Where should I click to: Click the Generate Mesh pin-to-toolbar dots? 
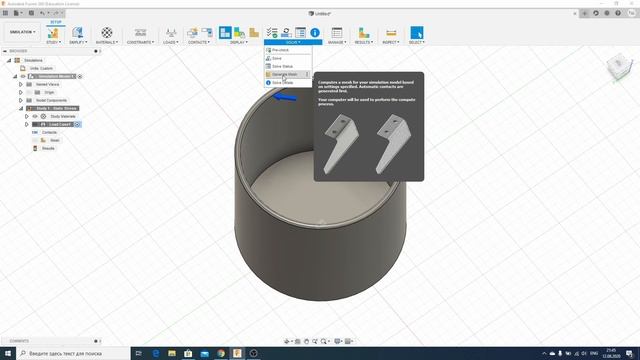pos(307,74)
